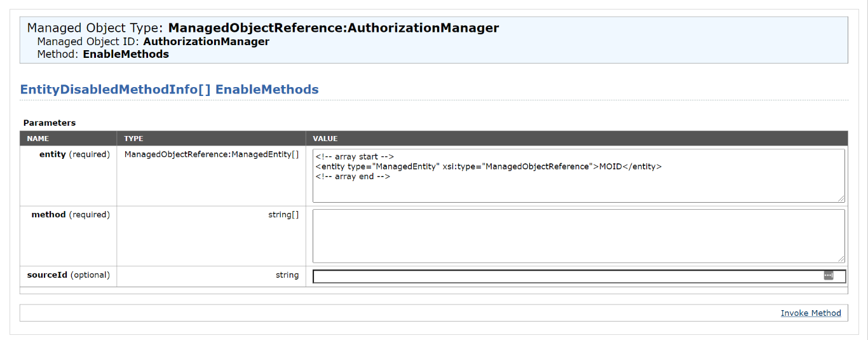
Task: Click the 'sourceId (optional)' parameter name
Action: point(69,275)
